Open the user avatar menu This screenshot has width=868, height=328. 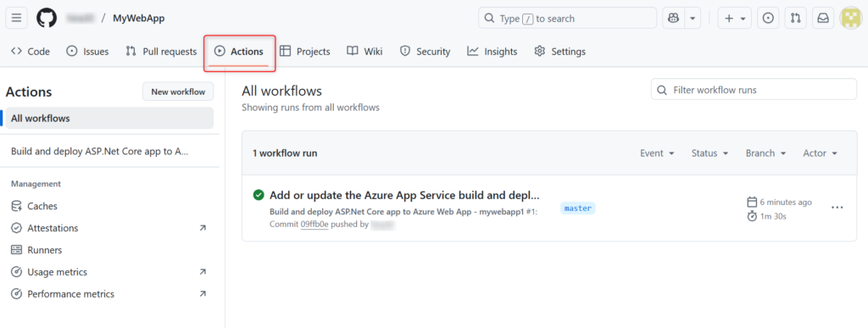[851, 19]
